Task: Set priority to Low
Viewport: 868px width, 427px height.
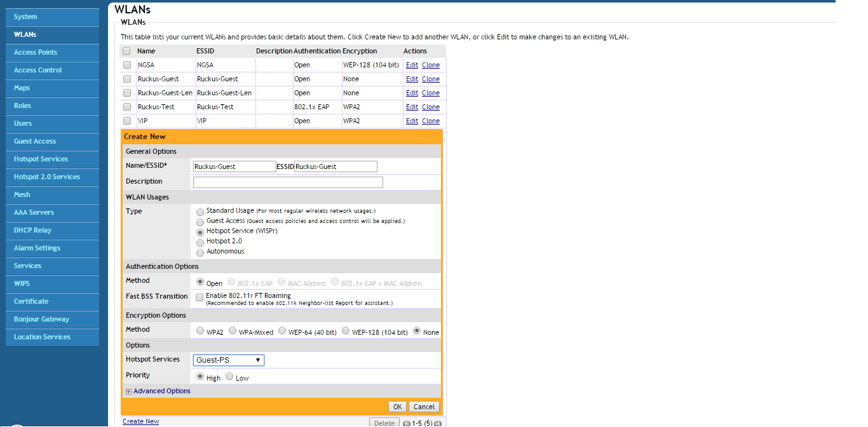Action: point(229,377)
